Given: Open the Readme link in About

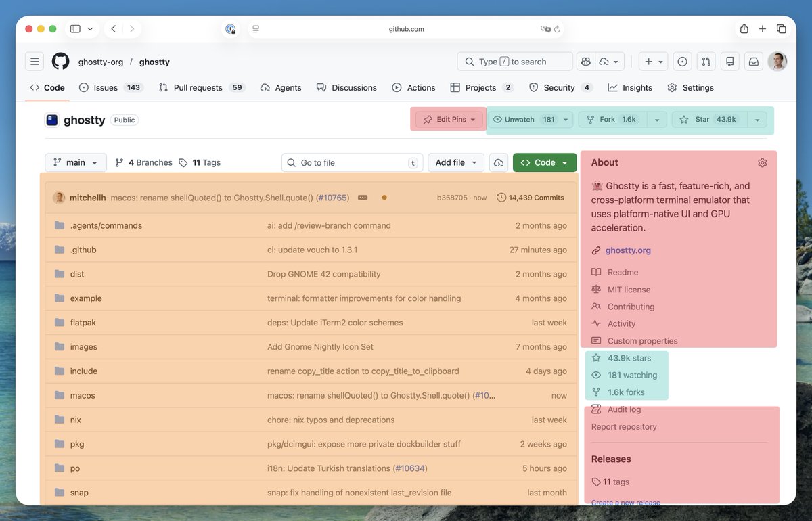Looking at the screenshot, I should coord(623,272).
